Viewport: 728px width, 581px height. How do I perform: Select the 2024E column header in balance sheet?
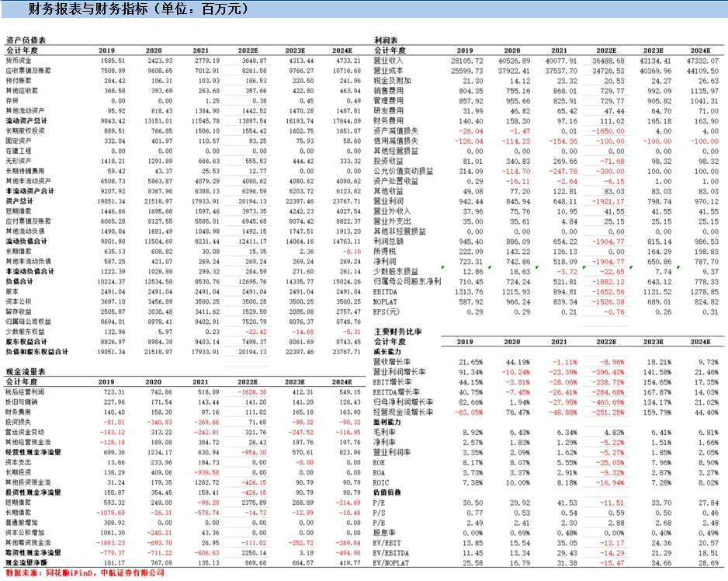tap(342, 50)
